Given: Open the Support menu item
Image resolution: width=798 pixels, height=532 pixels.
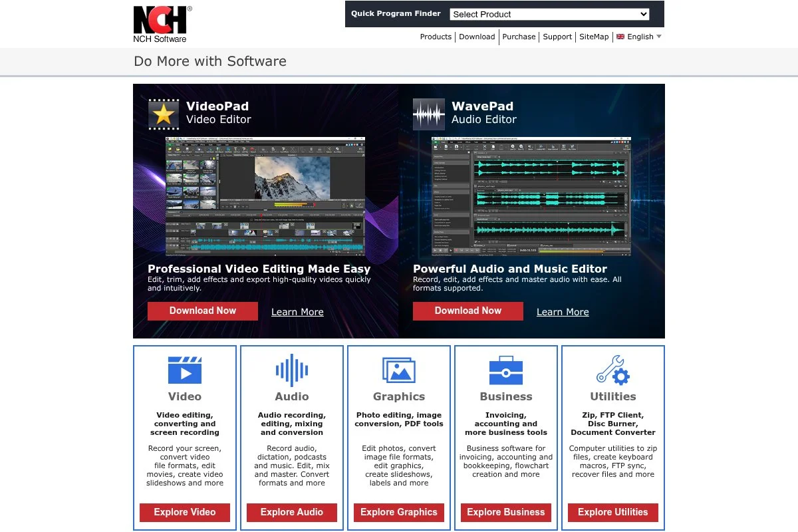Looking at the screenshot, I should pyautogui.click(x=557, y=37).
